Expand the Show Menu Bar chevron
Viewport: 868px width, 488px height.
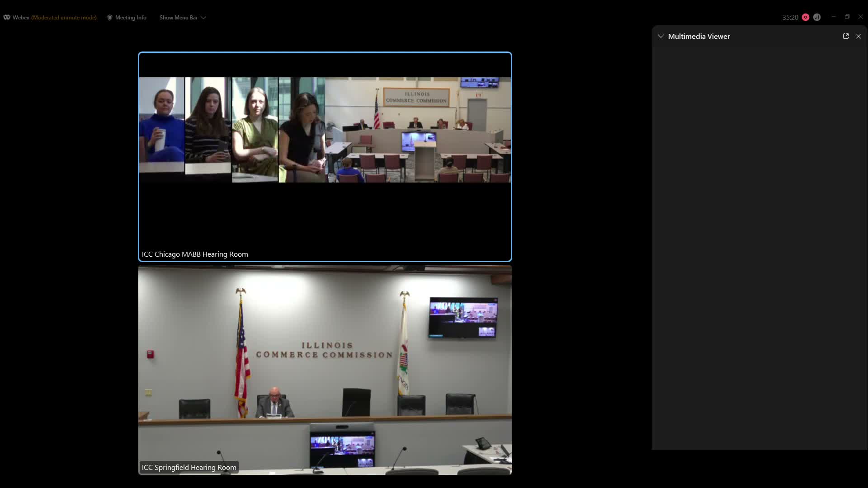click(203, 18)
